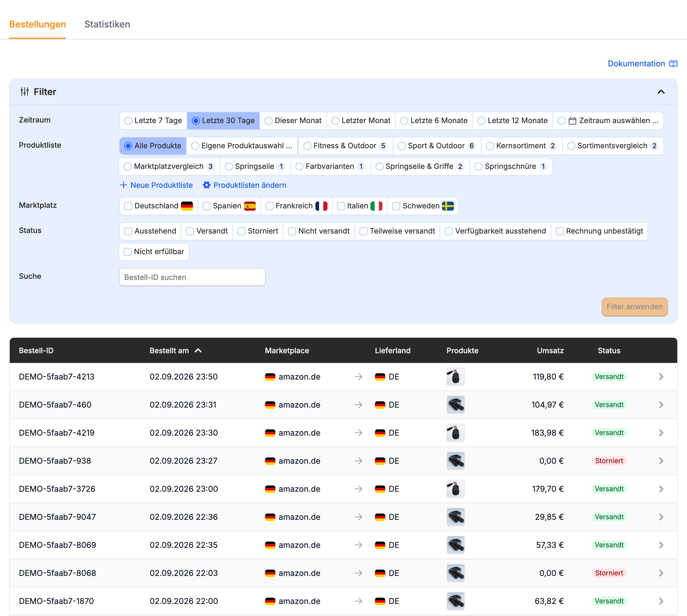This screenshot has height=616, width=687.
Task: Expand order DEMO-5faab7-1870 row chevron
Action: [661, 601]
